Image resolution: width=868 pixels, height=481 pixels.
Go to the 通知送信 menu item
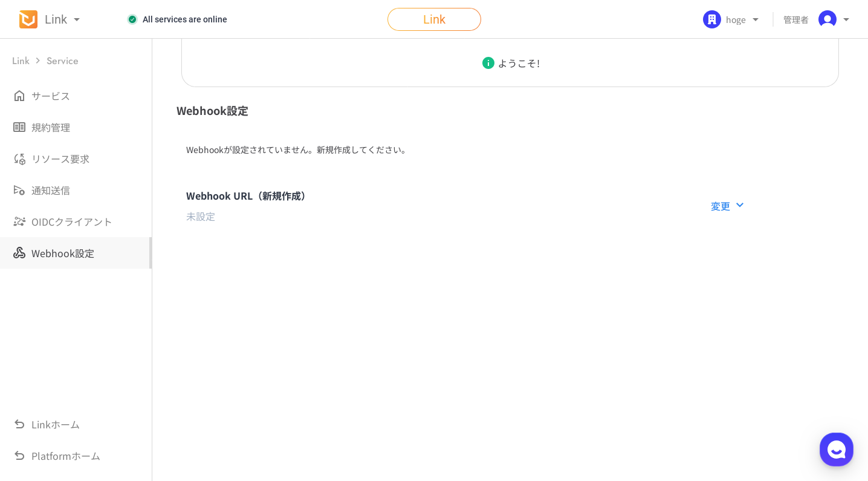point(51,190)
